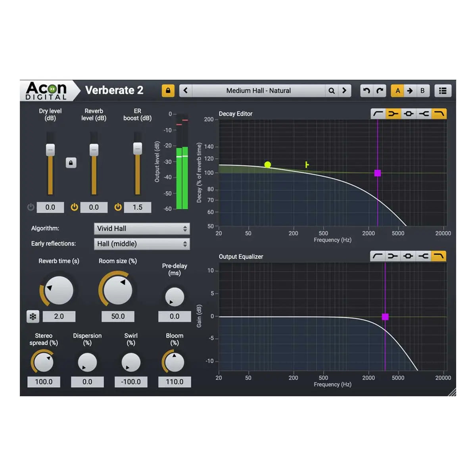
Task: Toggle bypass power for Reverb level
Action: tap(74, 207)
